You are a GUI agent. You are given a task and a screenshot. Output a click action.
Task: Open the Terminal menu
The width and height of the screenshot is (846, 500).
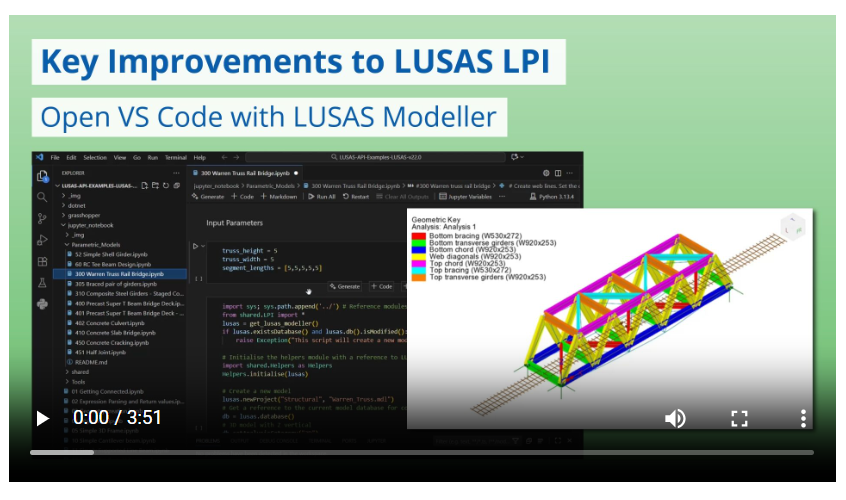point(175,157)
